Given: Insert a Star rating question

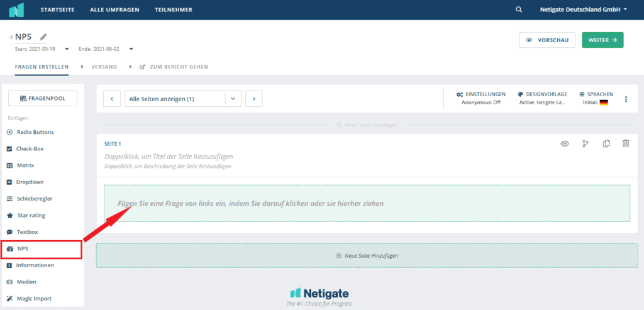Looking at the screenshot, I should point(26,215).
